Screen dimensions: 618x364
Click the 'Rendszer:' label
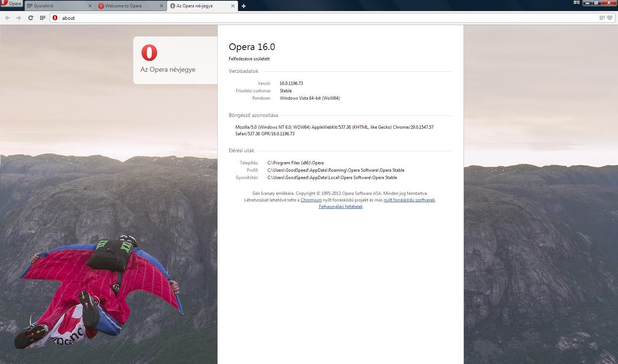click(x=262, y=98)
